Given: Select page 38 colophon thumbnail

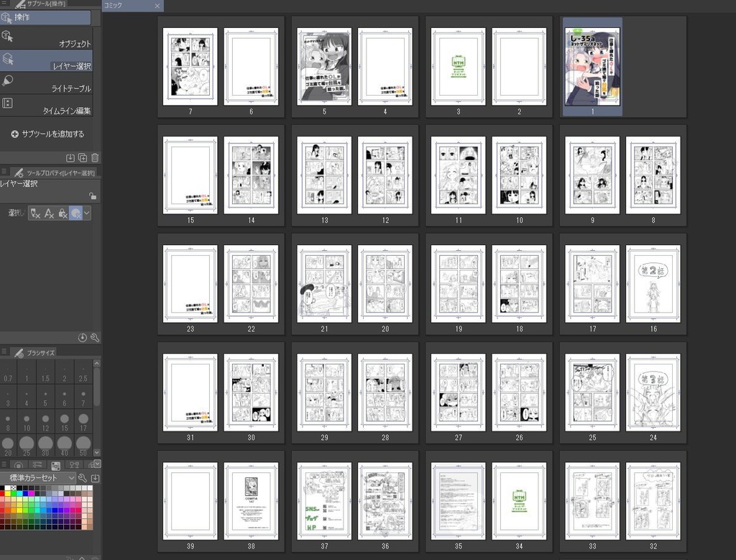Looking at the screenshot, I should point(251,501).
